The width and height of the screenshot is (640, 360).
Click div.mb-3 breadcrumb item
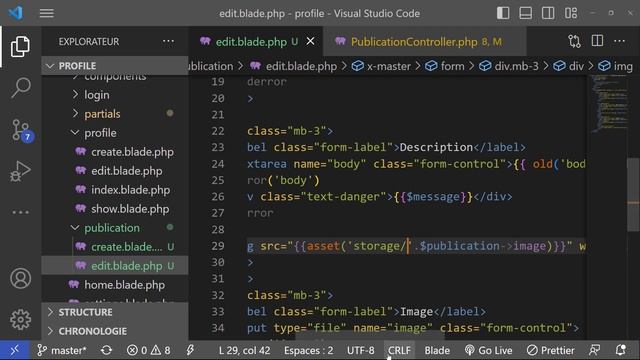[x=516, y=66]
